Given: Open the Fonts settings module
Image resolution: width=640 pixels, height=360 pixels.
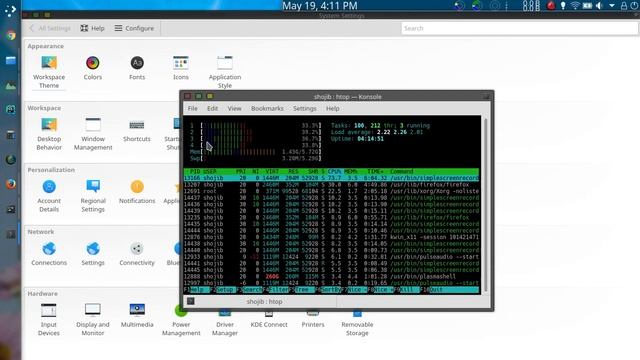Looking at the screenshot, I should click(x=137, y=68).
